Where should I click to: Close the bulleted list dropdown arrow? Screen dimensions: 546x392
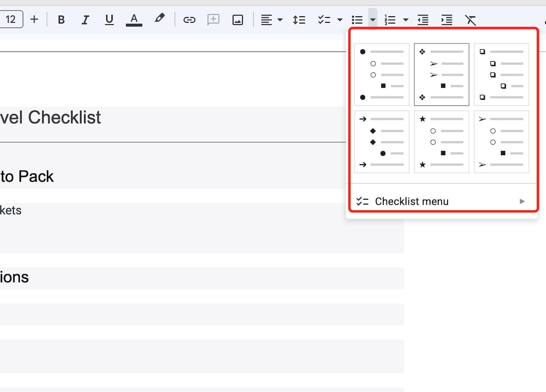click(x=373, y=20)
